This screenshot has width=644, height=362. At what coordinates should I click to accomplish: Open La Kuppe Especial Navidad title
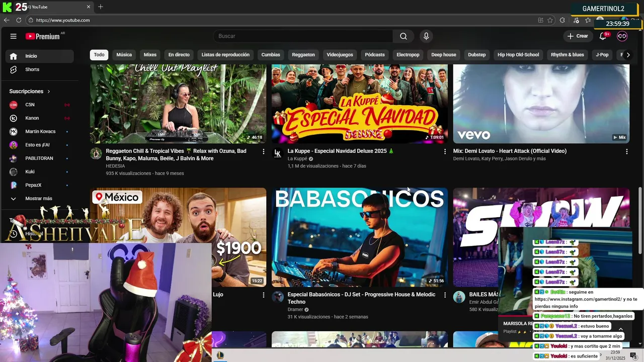tap(341, 151)
